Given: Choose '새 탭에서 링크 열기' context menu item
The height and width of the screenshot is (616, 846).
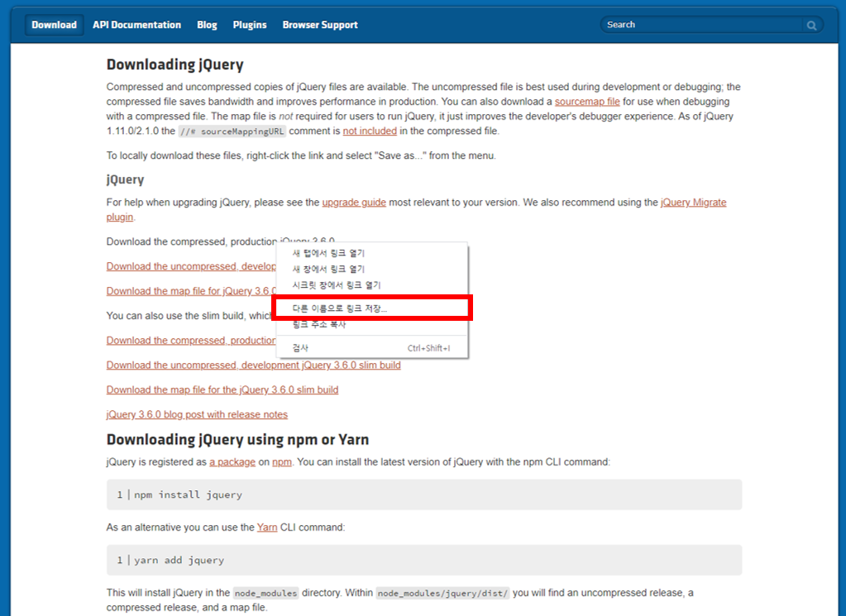Looking at the screenshot, I should [x=372, y=253].
